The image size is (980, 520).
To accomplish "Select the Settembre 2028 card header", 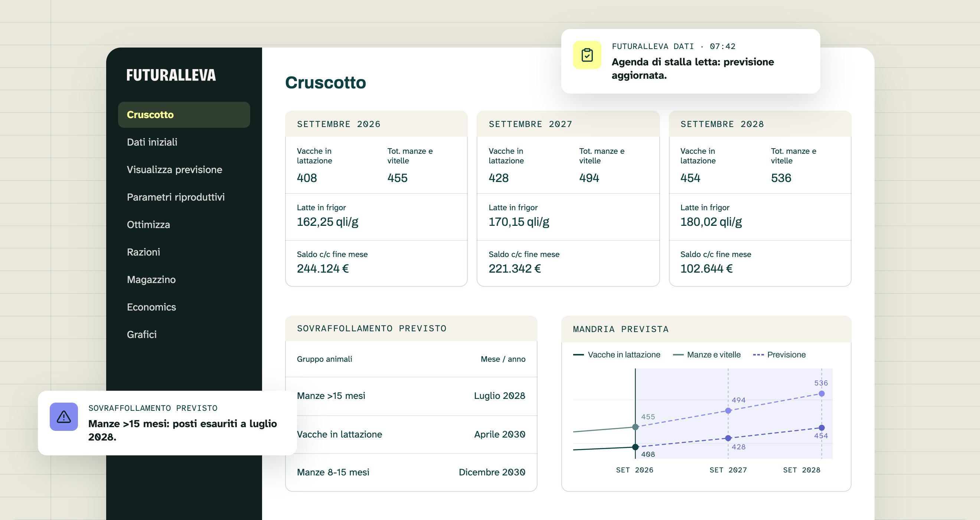I will pyautogui.click(x=760, y=124).
